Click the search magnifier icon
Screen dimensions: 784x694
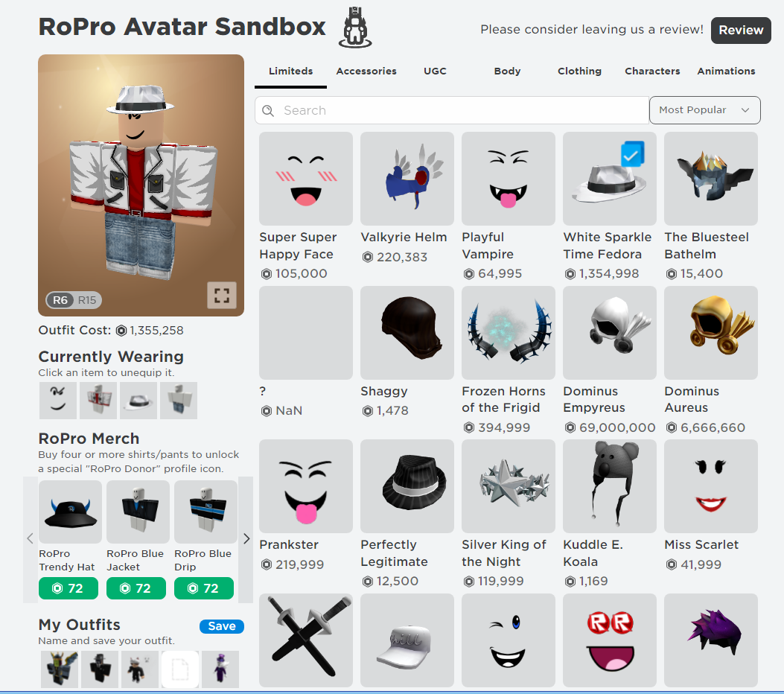point(268,110)
